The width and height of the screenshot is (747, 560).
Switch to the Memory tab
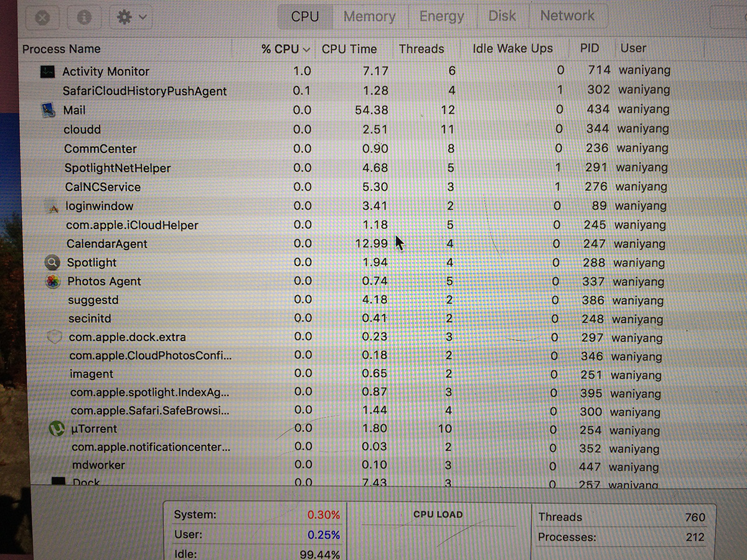click(369, 16)
